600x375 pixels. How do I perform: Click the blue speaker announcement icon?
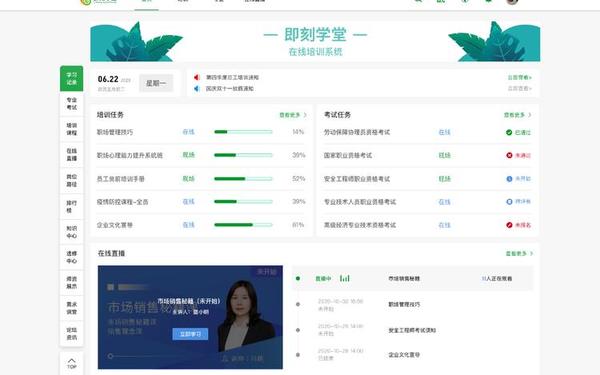tap(197, 88)
